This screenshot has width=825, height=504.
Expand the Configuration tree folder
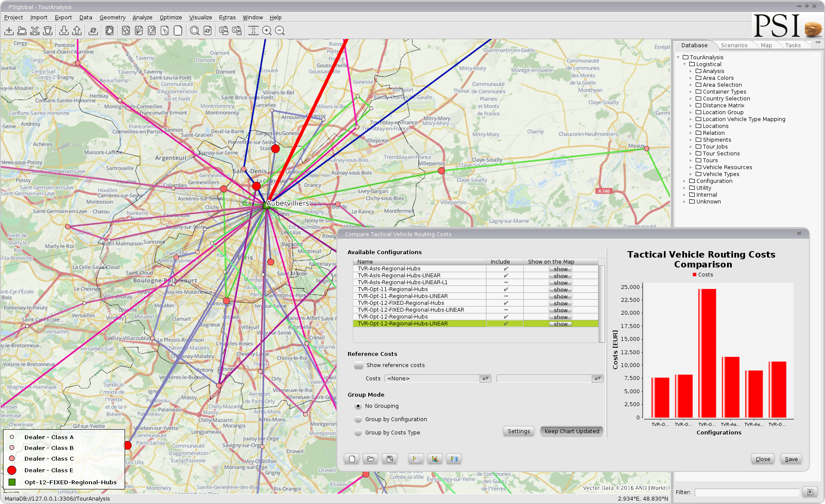(x=684, y=181)
